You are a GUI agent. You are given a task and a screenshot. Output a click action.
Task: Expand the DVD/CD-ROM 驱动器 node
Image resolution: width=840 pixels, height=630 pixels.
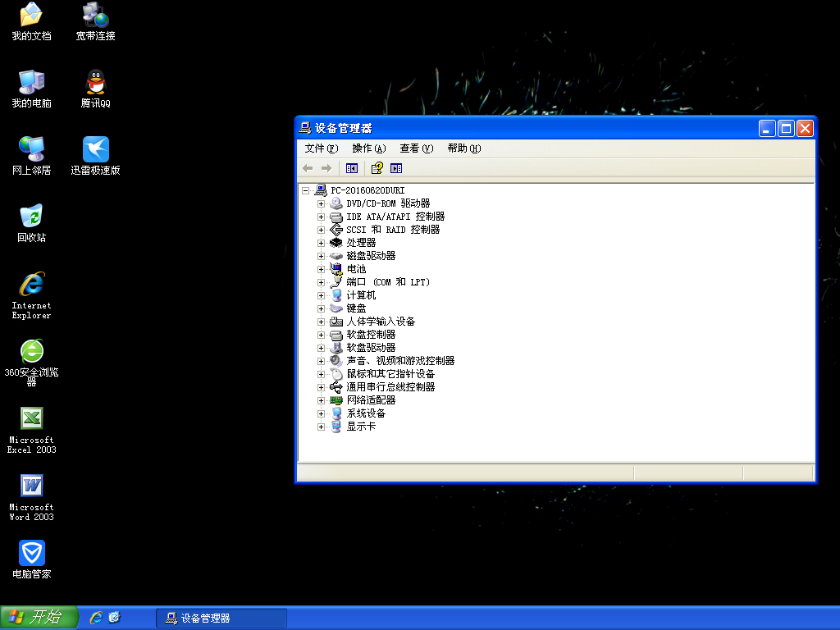tap(322, 203)
